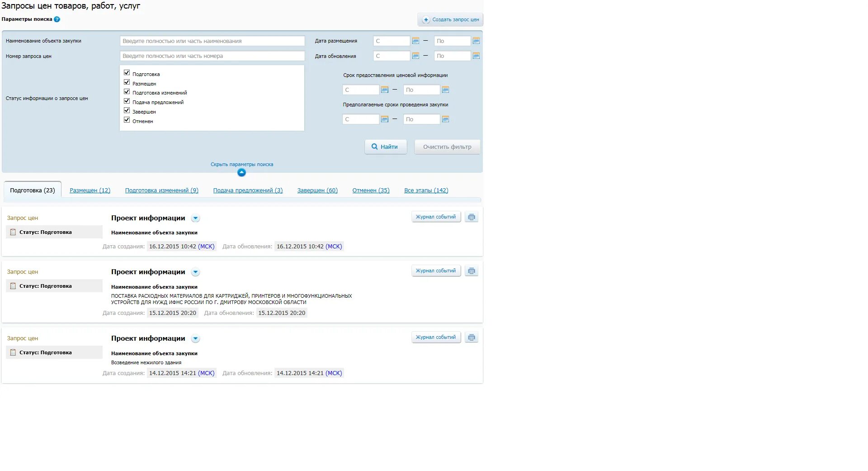The height and width of the screenshot is (471, 868).
Task: Focus Дата размещения С field
Action: pos(392,41)
